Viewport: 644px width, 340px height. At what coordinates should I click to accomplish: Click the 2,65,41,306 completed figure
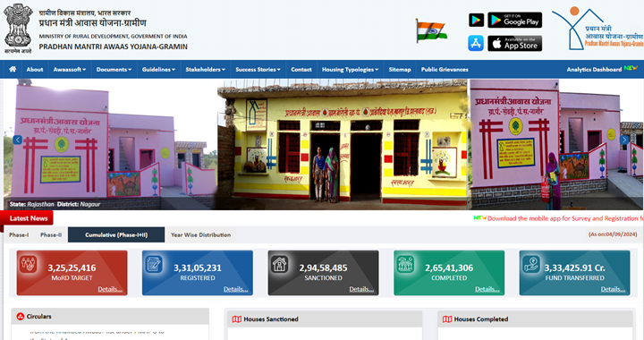click(449, 268)
